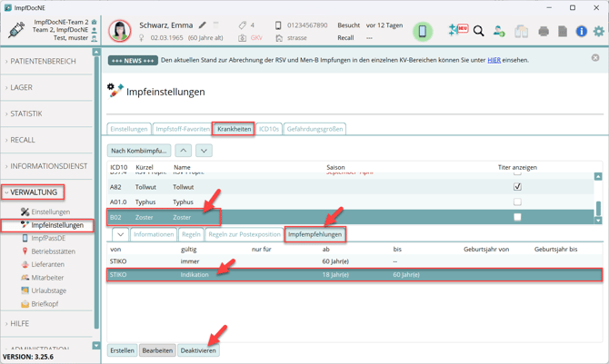The width and height of the screenshot is (609, 364).
Task: Click the Deaktivieren button
Action: click(x=198, y=350)
